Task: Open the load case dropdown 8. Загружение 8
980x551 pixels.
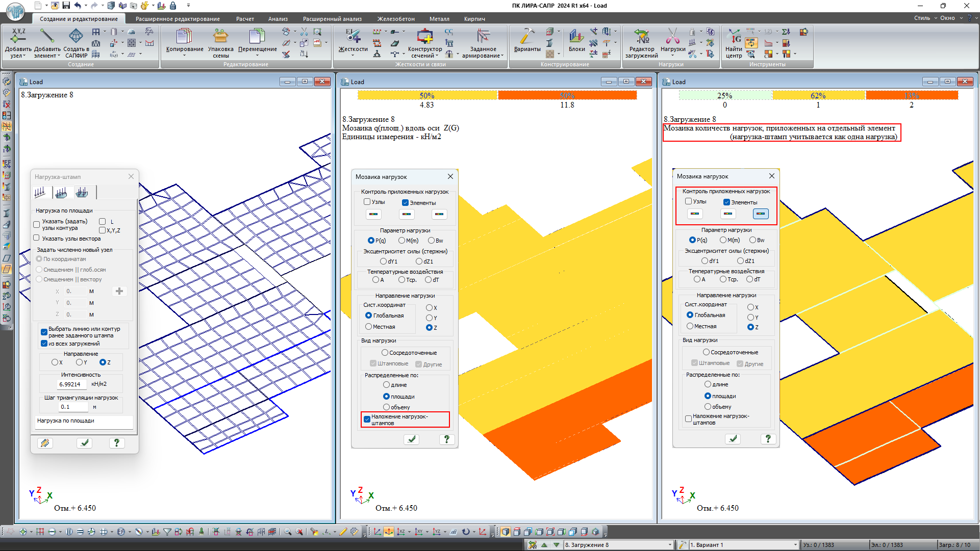Action: [670, 545]
